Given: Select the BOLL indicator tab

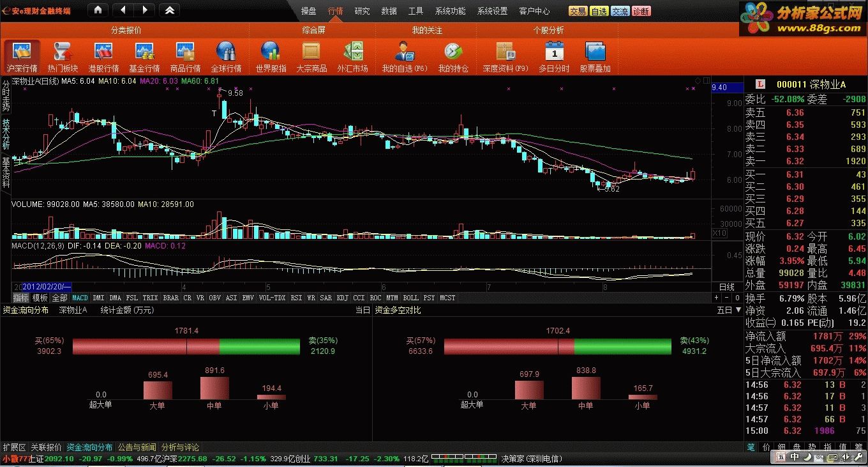Looking at the screenshot, I should click(411, 298).
